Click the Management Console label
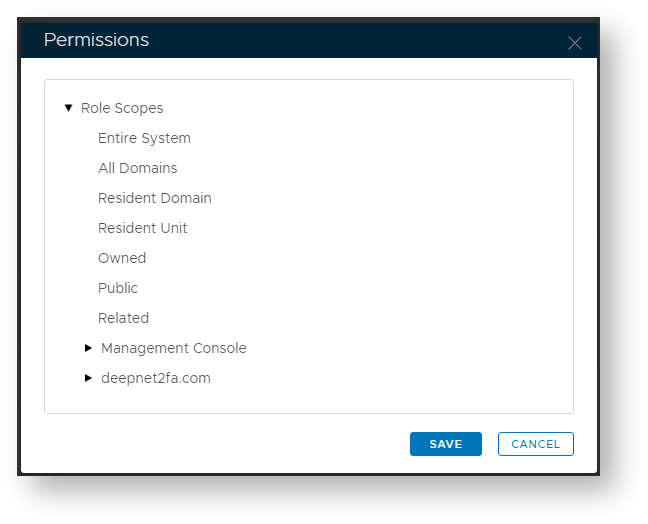Image resolution: width=648 pixels, height=524 pixels. 174,348
